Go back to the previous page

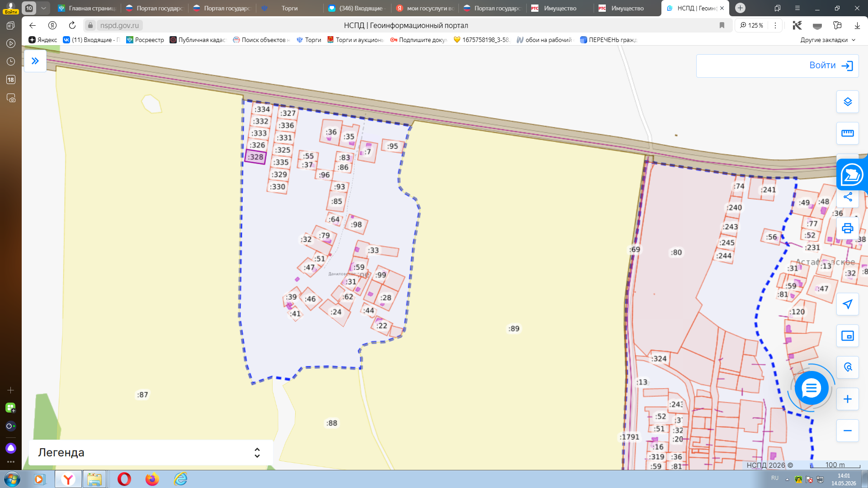coord(33,25)
